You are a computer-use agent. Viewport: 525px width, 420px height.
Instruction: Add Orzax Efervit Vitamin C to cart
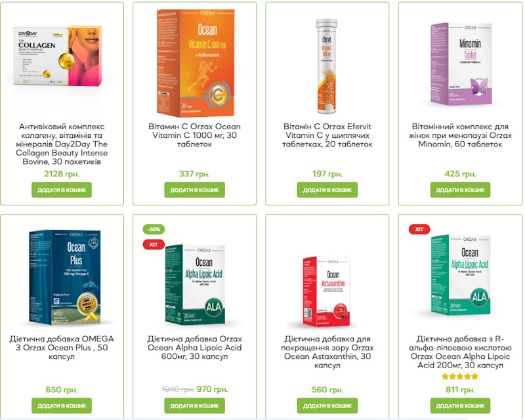pos(327,190)
